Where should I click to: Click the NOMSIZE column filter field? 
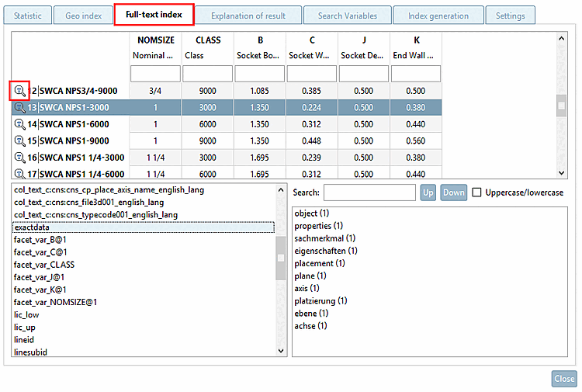155,74
